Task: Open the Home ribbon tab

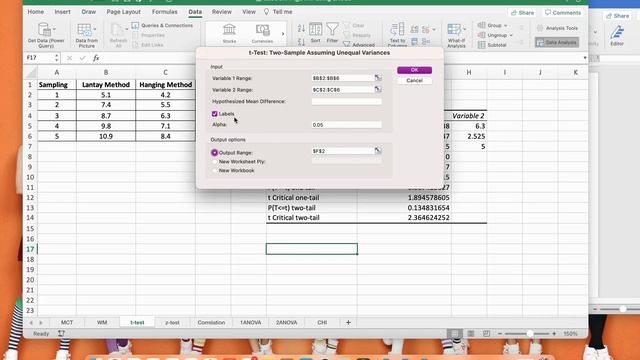Action: 36,12
